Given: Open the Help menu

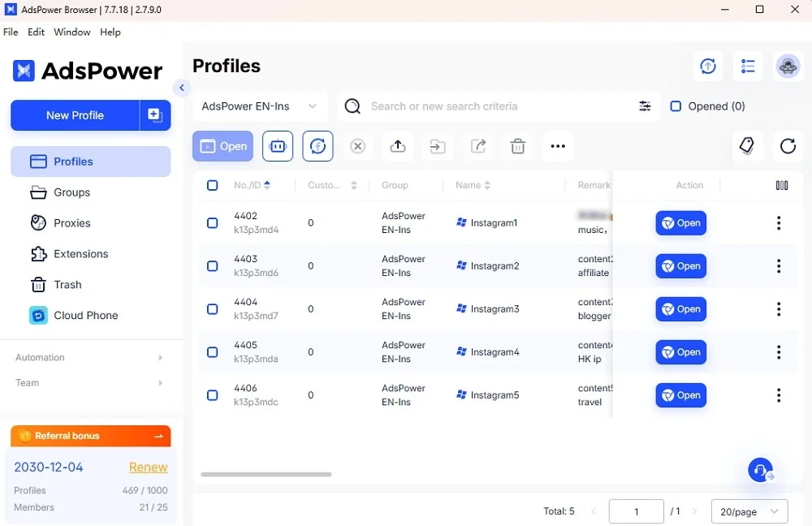Looking at the screenshot, I should tap(110, 32).
